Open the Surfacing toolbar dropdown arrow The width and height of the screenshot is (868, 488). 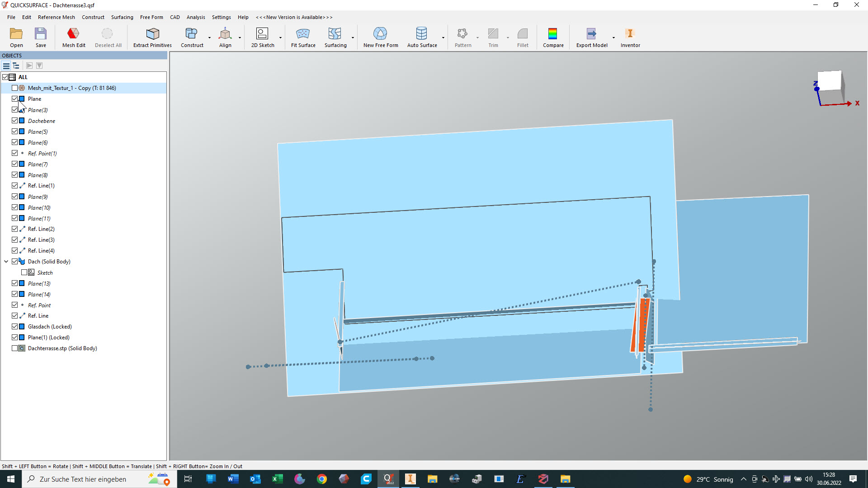(x=353, y=38)
